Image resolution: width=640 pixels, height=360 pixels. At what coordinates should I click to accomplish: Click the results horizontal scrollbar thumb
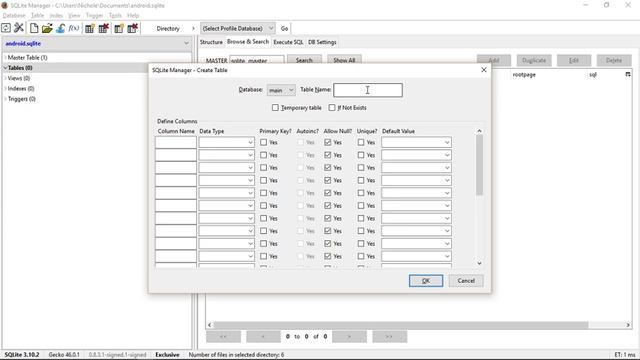[x=401, y=325]
